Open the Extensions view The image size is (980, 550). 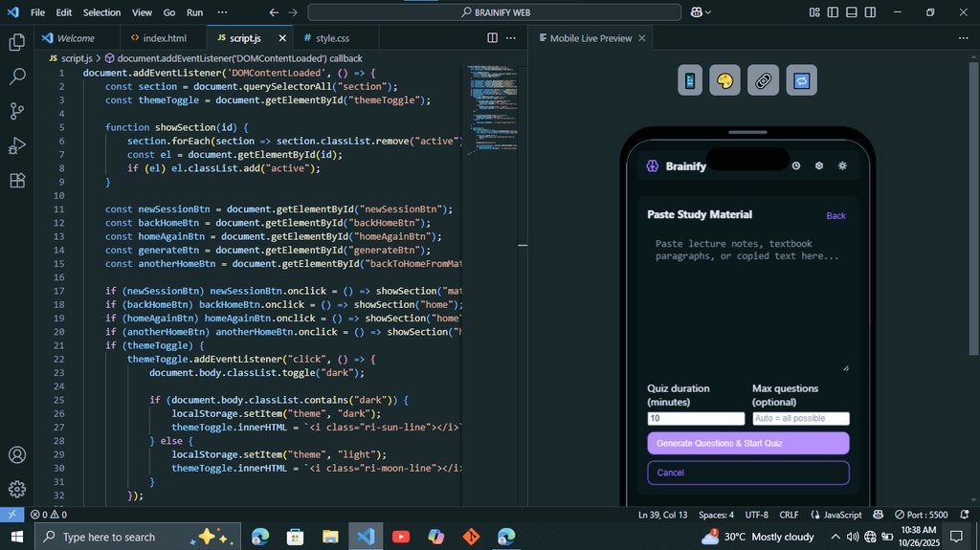pyautogui.click(x=17, y=180)
